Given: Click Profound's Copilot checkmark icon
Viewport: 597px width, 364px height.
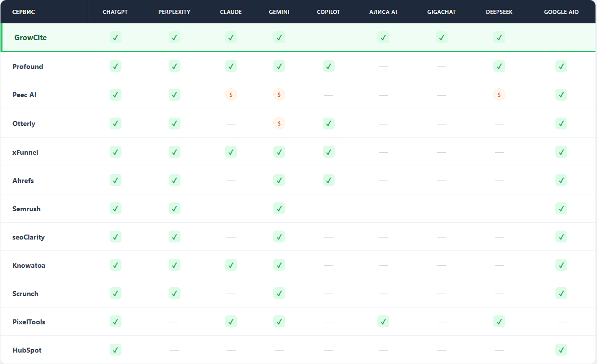Looking at the screenshot, I should [329, 66].
